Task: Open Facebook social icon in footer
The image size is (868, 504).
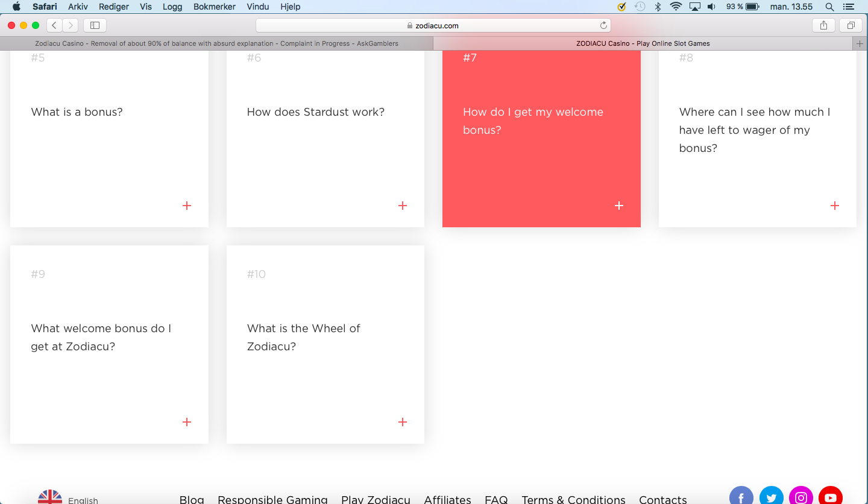Action: 741,497
